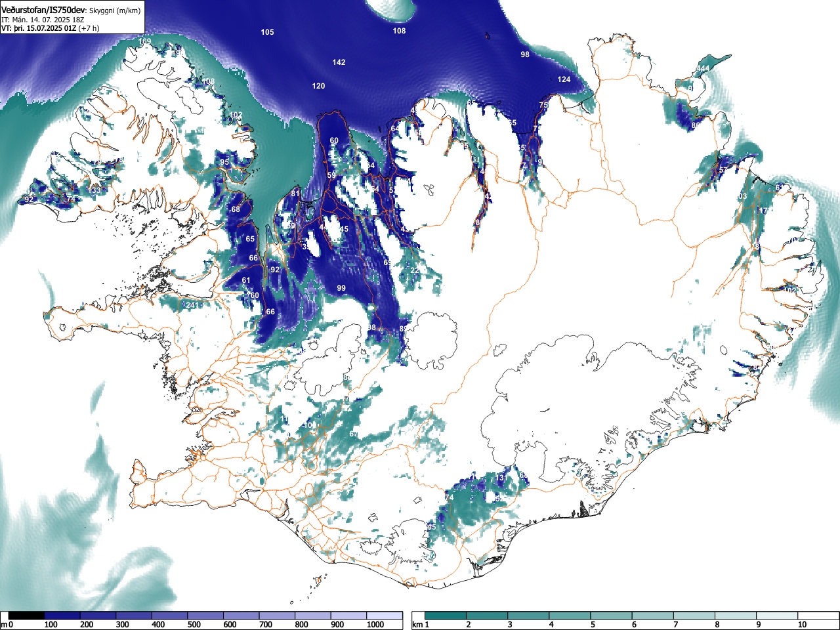Image resolution: width=840 pixels, height=630 pixels.
Task: Click the visibility value 105 over the sea
Action: (267, 32)
